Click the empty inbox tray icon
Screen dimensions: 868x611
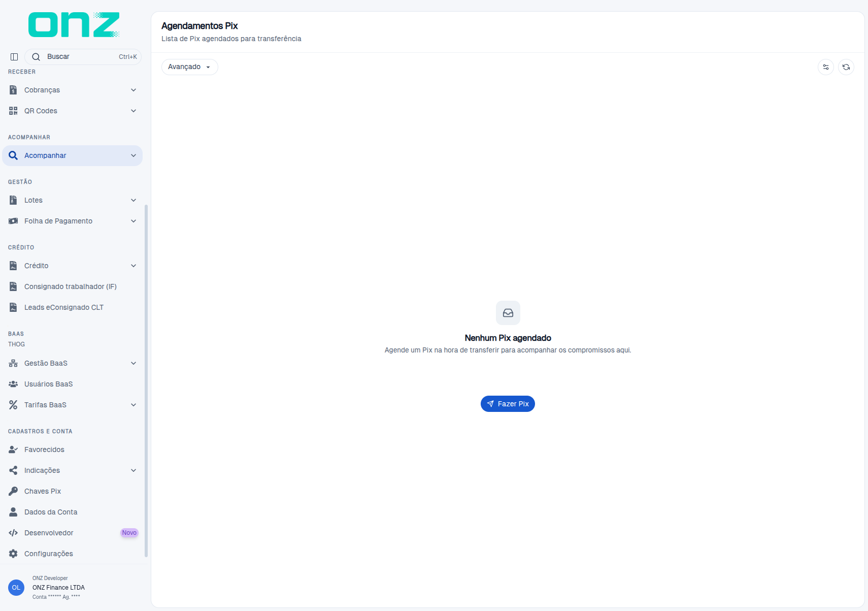[508, 313]
